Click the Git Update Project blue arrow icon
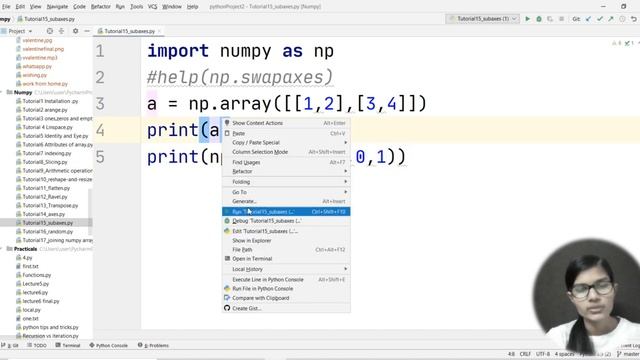The image size is (640, 360). (588, 19)
